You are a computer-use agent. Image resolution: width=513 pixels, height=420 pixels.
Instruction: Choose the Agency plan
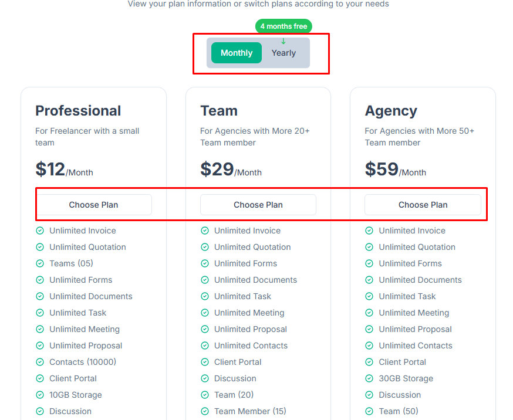[423, 204]
